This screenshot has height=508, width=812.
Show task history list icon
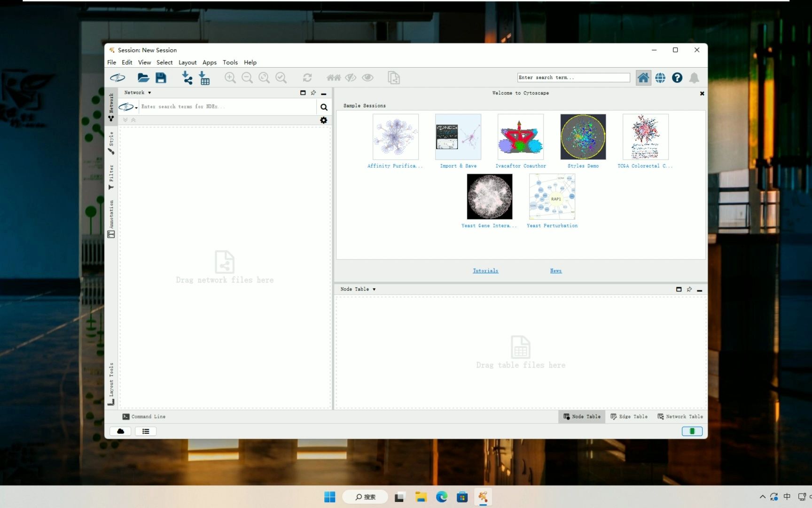click(146, 431)
